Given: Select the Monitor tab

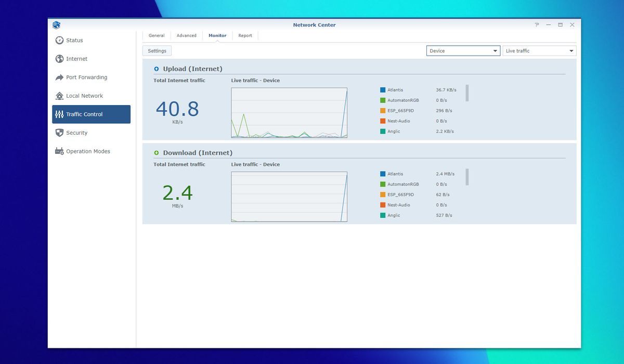Looking at the screenshot, I should [x=217, y=36].
